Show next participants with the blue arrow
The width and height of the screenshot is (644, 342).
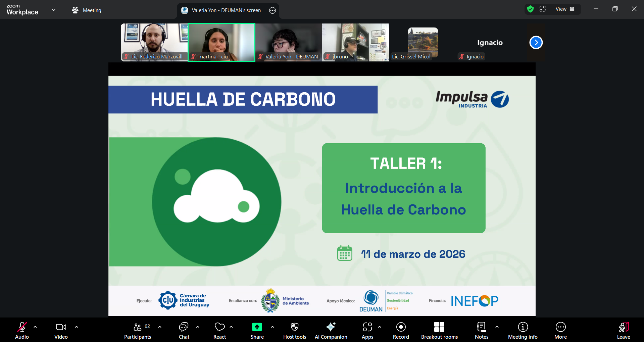pyautogui.click(x=536, y=43)
